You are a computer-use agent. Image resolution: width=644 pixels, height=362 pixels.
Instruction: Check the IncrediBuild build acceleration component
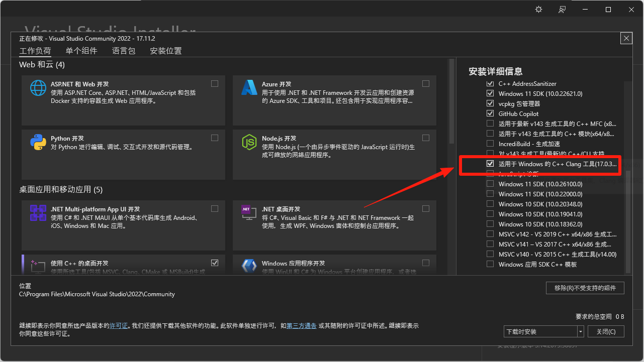tap(490, 144)
